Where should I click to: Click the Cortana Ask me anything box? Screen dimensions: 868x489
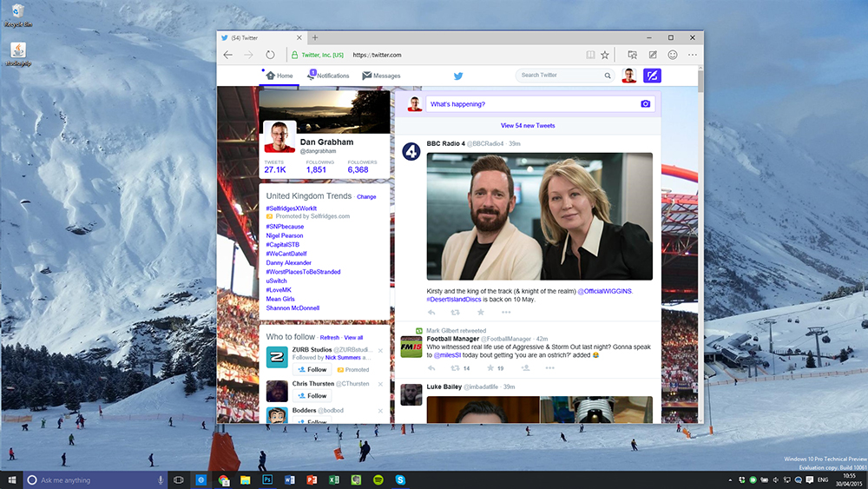[95, 480]
